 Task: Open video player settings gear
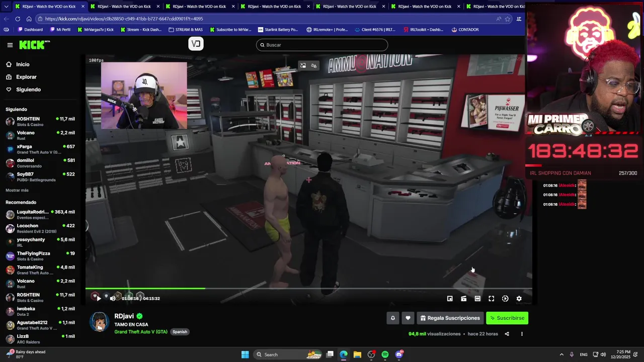pyautogui.click(x=519, y=298)
